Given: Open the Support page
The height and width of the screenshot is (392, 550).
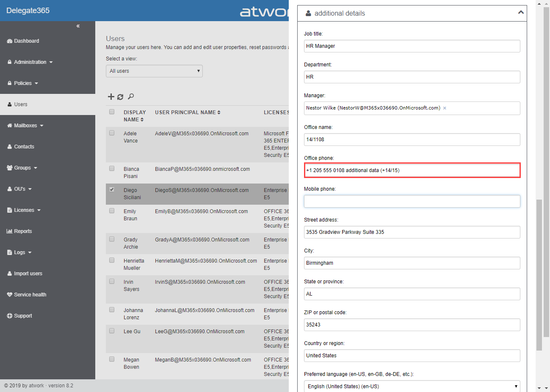Looking at the screenshot, I should tap(23, 316).
